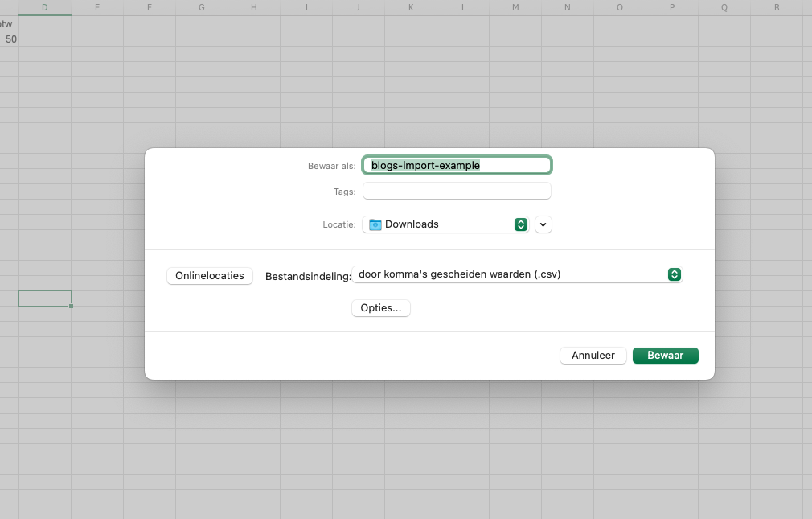Open the Bestandsindeling file format dropdown
Image resolution: width=812 pixels, height=519 pixels.
tap(517, 274)
